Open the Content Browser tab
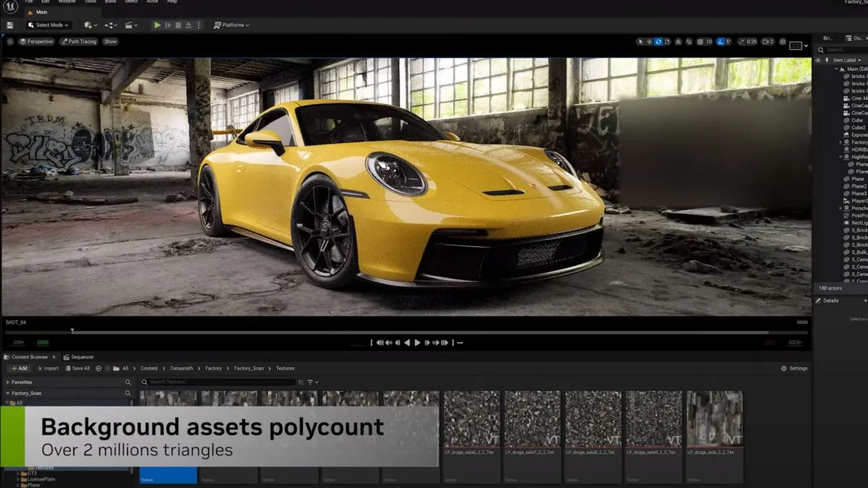The width and height of the screenshot is (868, 488). pyautogui.click(x=29, y=357)
